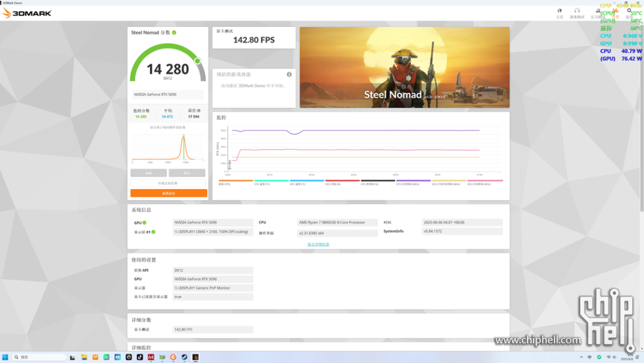Screen dimensions: 644x363
Task: Open the system tray overflow arrow
Action: (x=581, y=357)
